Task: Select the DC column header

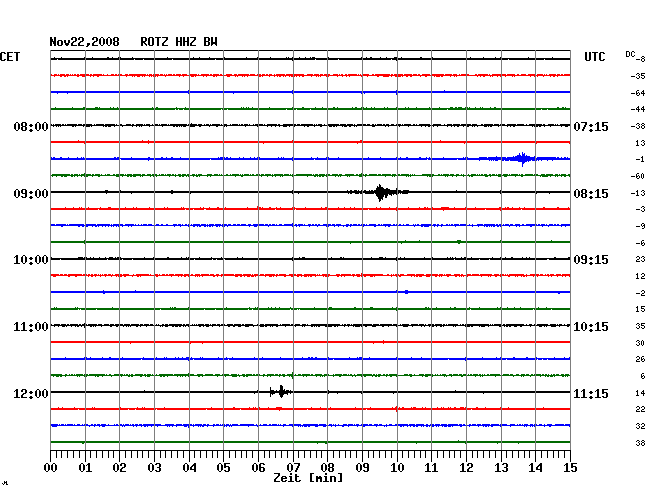Action: click(x=630, y=54)
